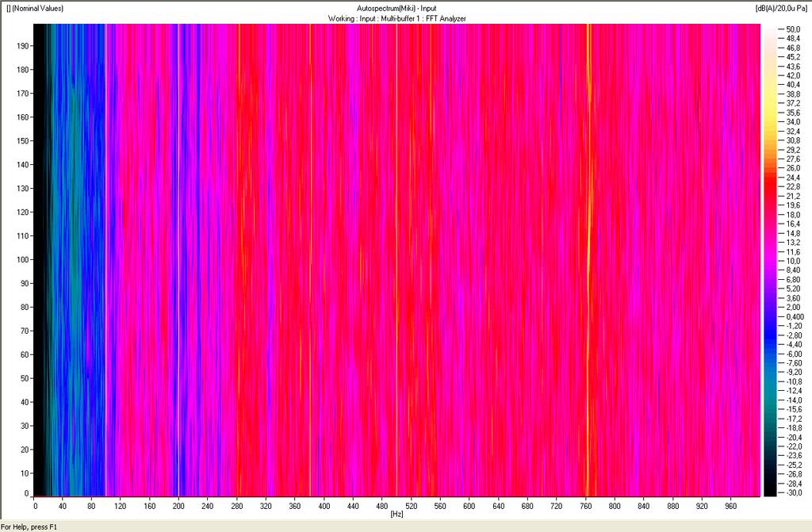Click the yellow spectral line near 760 Hz
Viewport: 812px width, 532px height.
pyautogui.click(x=588, y=259)
